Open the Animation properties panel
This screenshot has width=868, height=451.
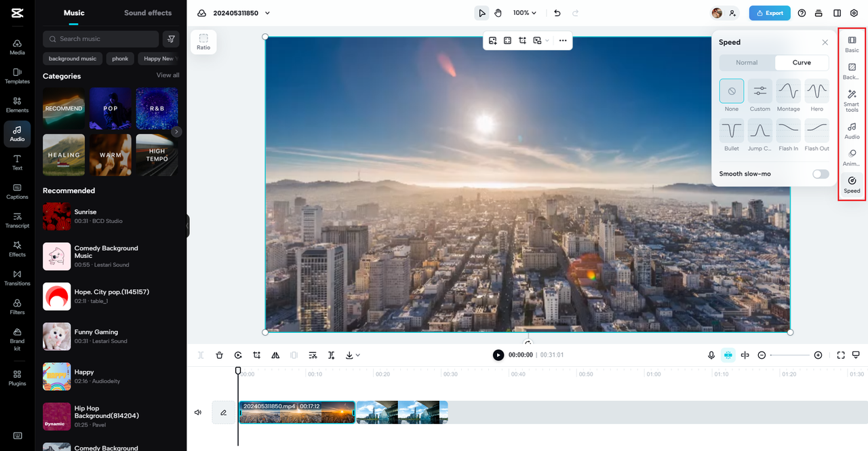(852, 158)
